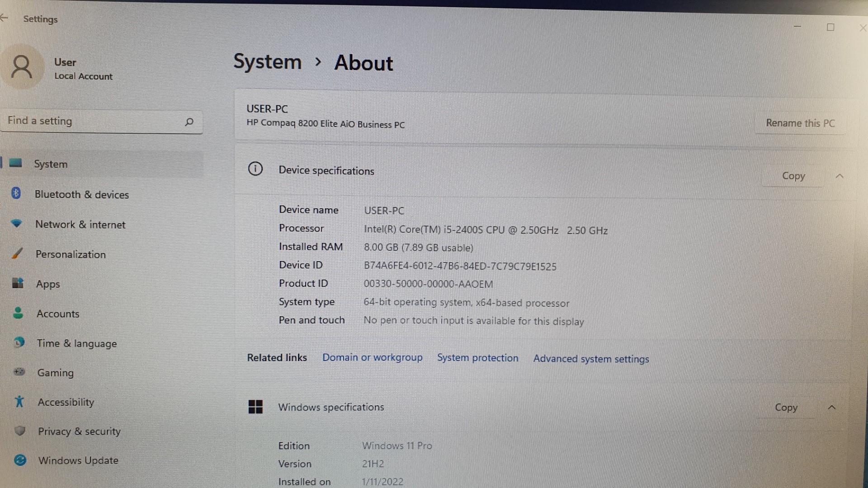This screenshot has width=868, height=488.
Task: Click the Edition value Windows 11 Pro
Action: (397, 446)
